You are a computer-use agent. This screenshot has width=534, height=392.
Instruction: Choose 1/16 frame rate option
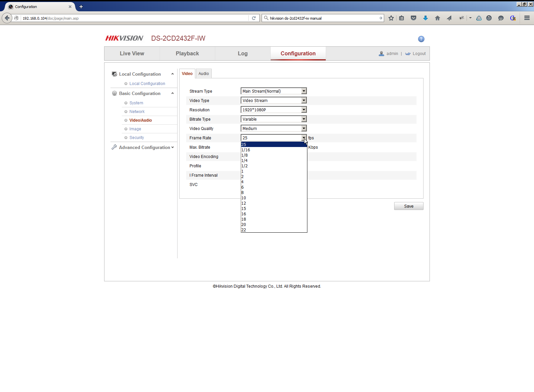coord(274,150)
